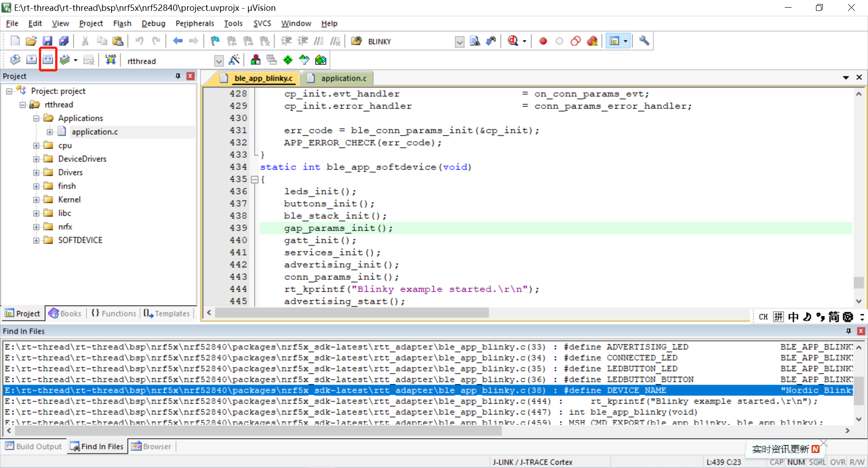Open the Flash menu
The width and height of the screenshot is (868, 468).
click(122, 24)
